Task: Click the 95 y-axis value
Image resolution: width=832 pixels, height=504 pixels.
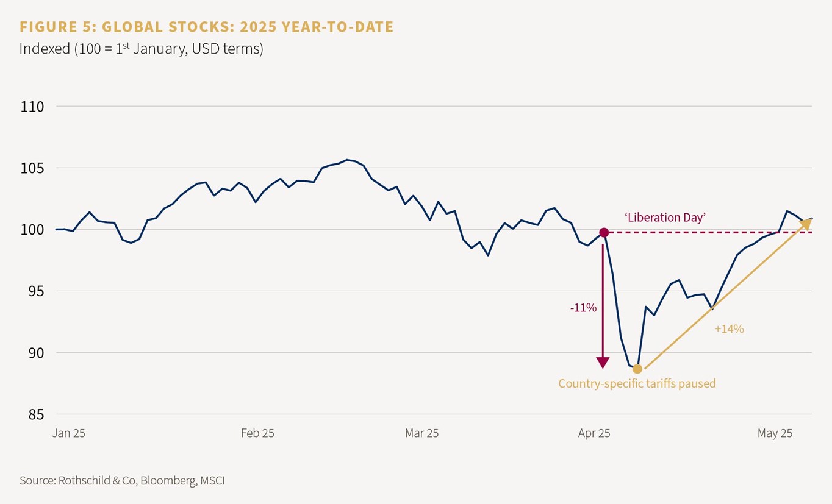Action: (x=35, y=291)
